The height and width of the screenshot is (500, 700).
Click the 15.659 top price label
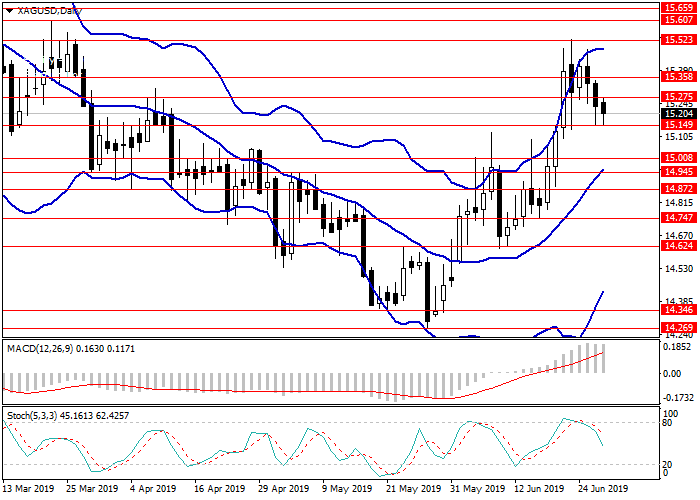tap(676, 6)
